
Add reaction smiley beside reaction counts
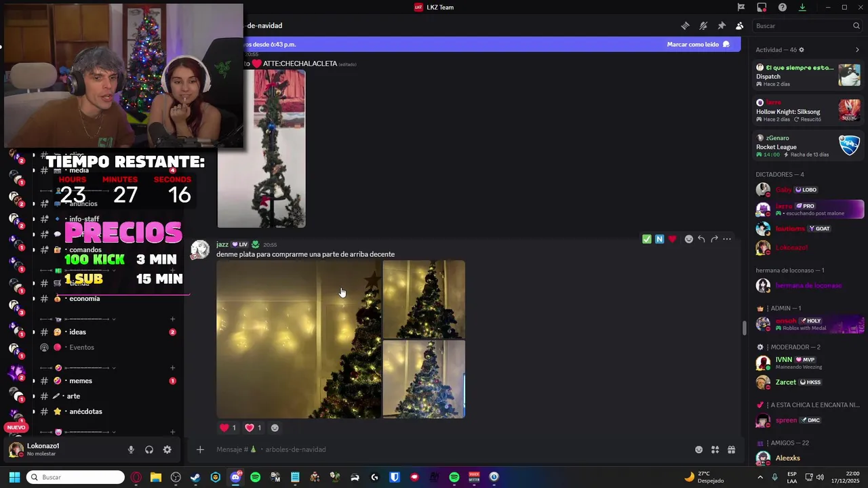[x=275, y=428]
